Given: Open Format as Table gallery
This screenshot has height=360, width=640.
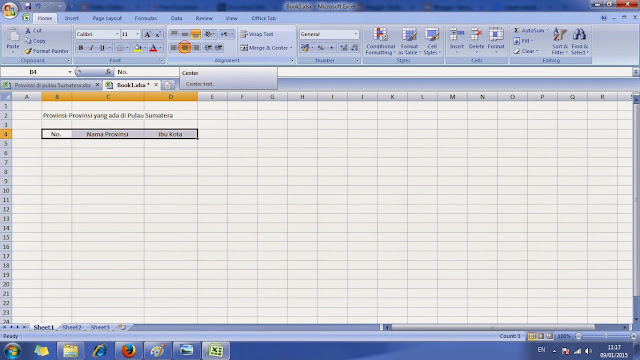Looking at the screenshot, I should [409, 41].
